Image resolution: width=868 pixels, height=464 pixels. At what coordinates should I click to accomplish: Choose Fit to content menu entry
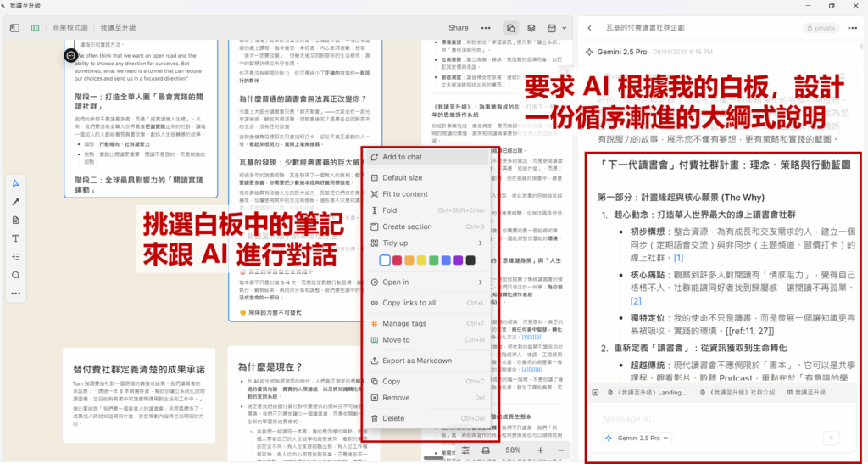pyautogui.click(x=427, y=193)
